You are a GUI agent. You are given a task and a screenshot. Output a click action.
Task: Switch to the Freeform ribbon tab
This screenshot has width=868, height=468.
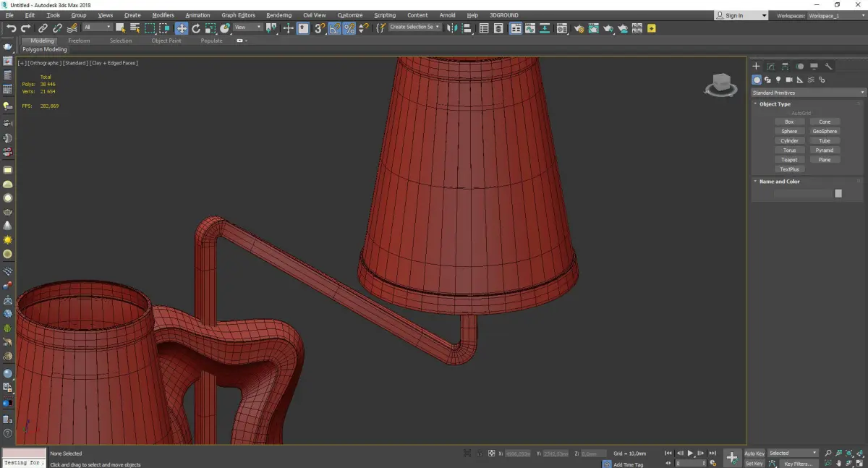[79, 41]
